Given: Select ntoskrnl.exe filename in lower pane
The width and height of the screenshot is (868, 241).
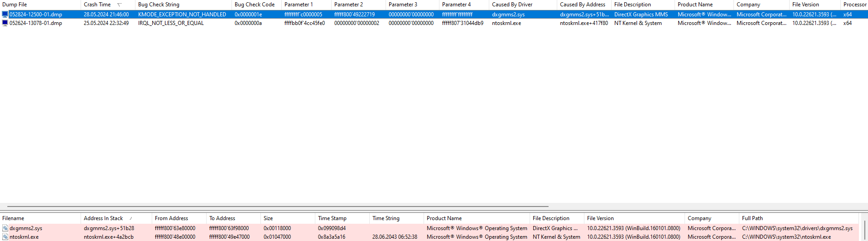Looking at the screenshot, I should click(24, 237).
